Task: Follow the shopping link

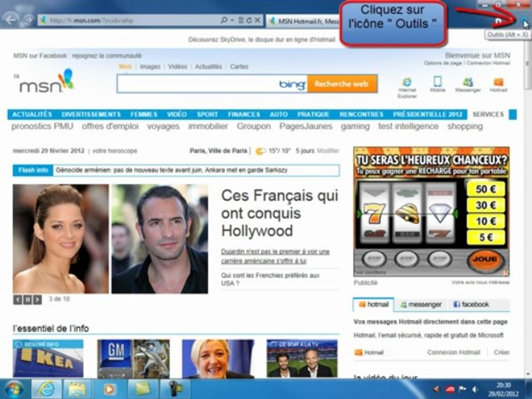Action: click(x=465, y=126)
